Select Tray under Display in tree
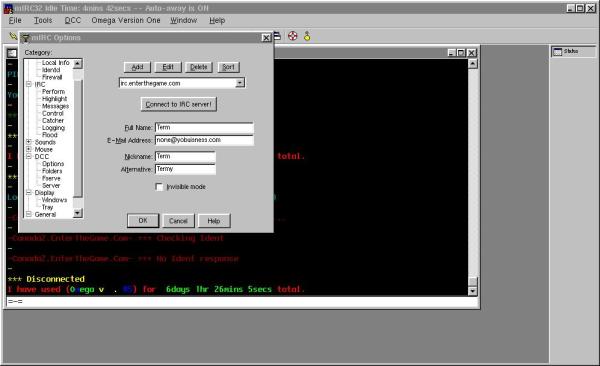 point(47,207)
